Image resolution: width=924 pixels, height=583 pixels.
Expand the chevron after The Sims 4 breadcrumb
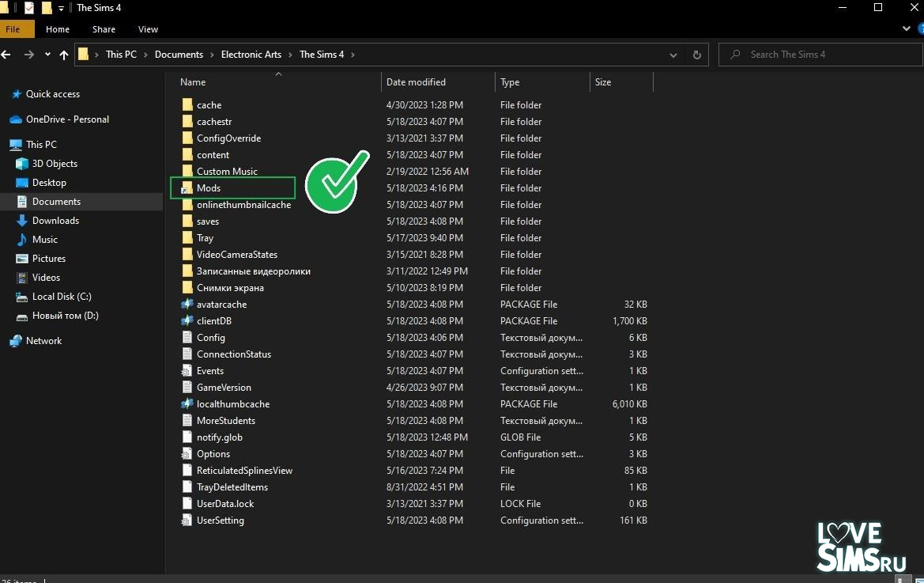click(x=353, y=55)
